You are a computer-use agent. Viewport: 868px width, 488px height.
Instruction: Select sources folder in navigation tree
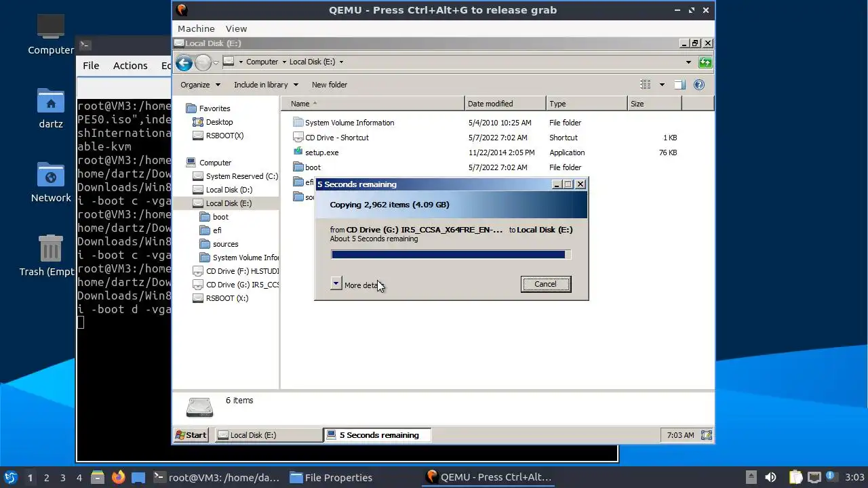[x=220, y=244]
